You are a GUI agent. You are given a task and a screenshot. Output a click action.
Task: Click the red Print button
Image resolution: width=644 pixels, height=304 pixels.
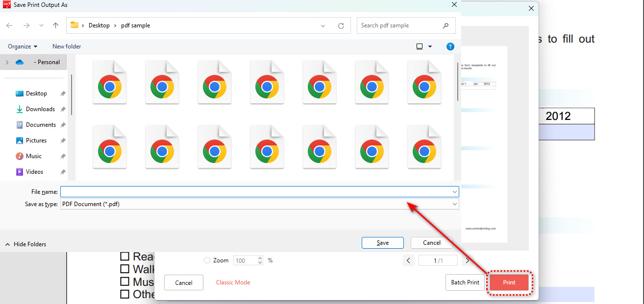pyautogui.click(x=509, y=282)
